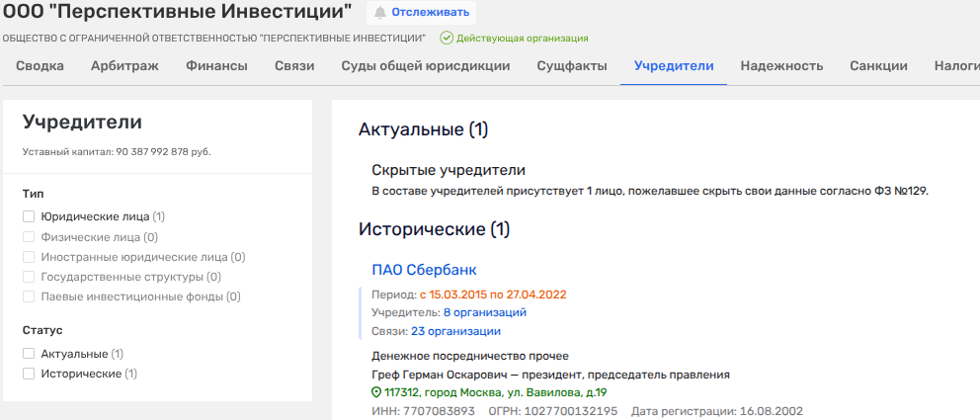
Task: Enable the Юридические лица checkbox
Action: (x=29, y=216)
